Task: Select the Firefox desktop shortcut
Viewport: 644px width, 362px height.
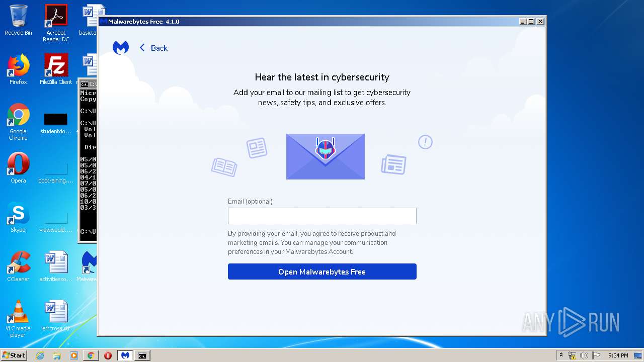Action: pos(18,69)
